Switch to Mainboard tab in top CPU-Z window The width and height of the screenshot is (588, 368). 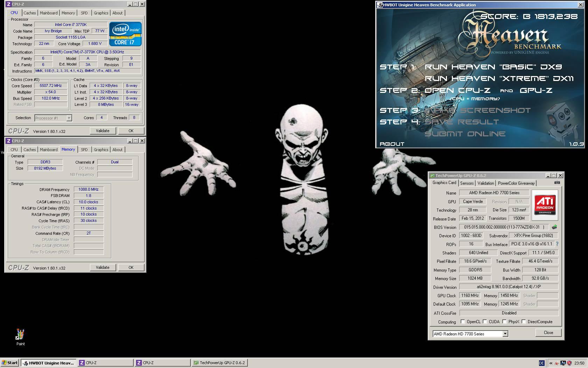49,13
